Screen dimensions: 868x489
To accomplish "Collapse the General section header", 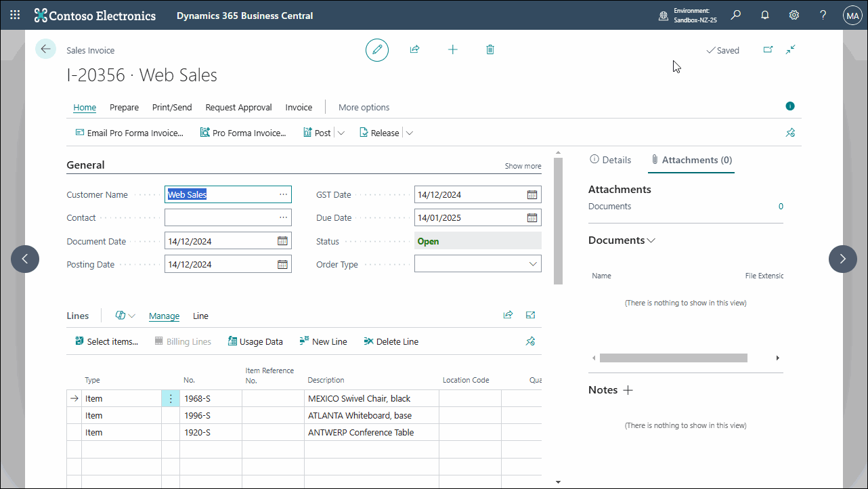I will [x=85, y=165].
